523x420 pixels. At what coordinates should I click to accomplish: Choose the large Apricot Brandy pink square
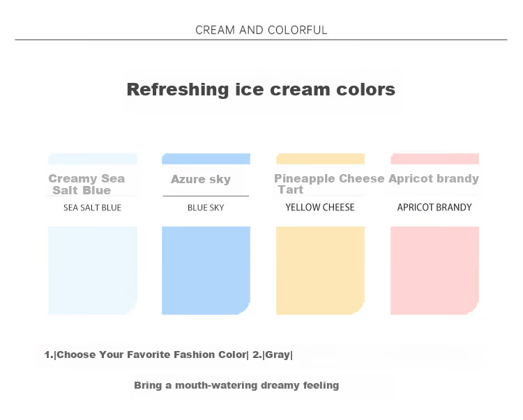[434, 270]
